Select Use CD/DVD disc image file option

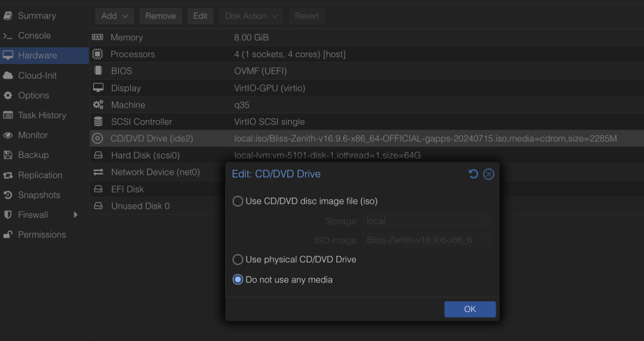pos(238,201)
